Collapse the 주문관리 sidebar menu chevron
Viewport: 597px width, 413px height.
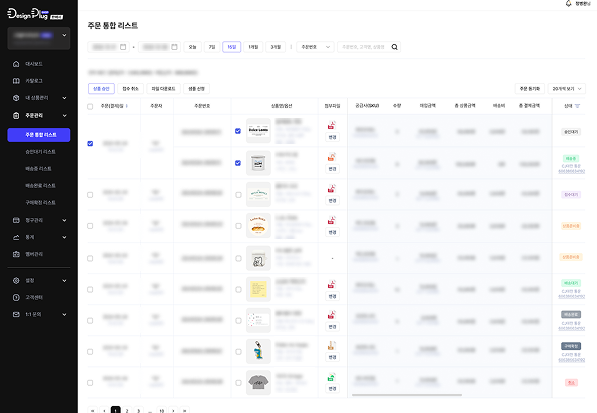click(x=64, y=115)
